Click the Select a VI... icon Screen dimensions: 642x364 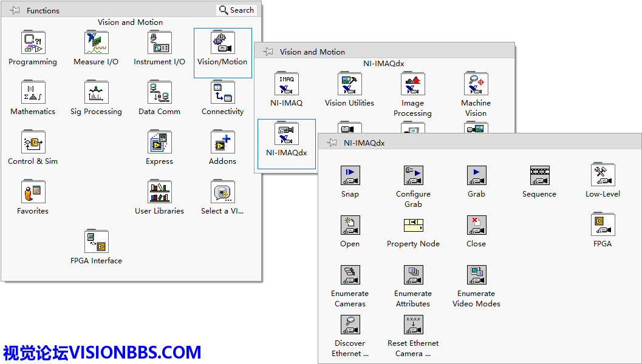click(222, 192)
